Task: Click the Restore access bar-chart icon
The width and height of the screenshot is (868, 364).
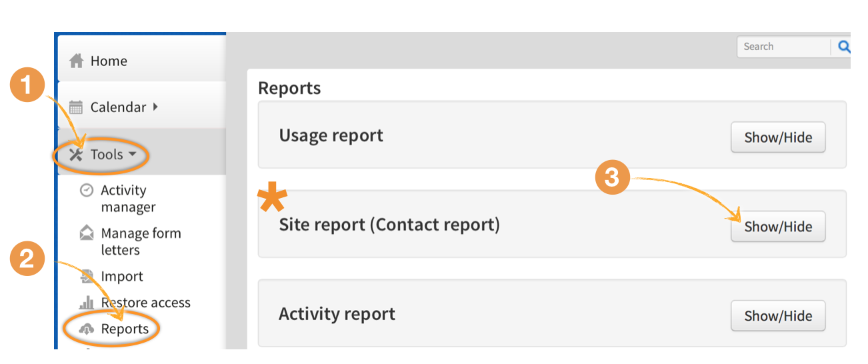Action: (x=87, y=303)
